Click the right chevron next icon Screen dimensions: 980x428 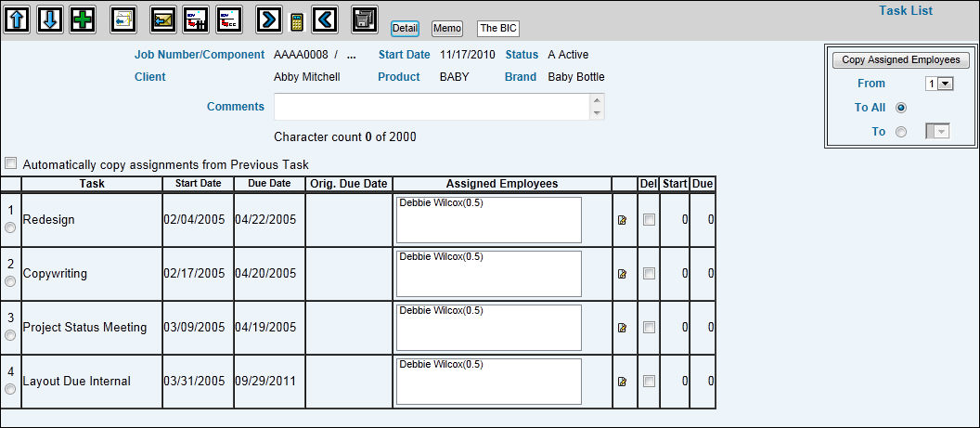pos(268,19)
